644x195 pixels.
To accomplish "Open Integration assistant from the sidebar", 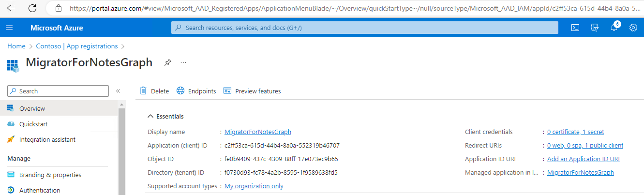I will click(47, 139).
